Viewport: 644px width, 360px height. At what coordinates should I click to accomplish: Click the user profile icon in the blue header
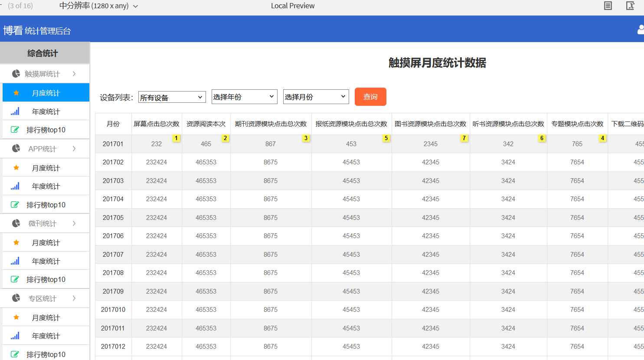tap(641, 29)
